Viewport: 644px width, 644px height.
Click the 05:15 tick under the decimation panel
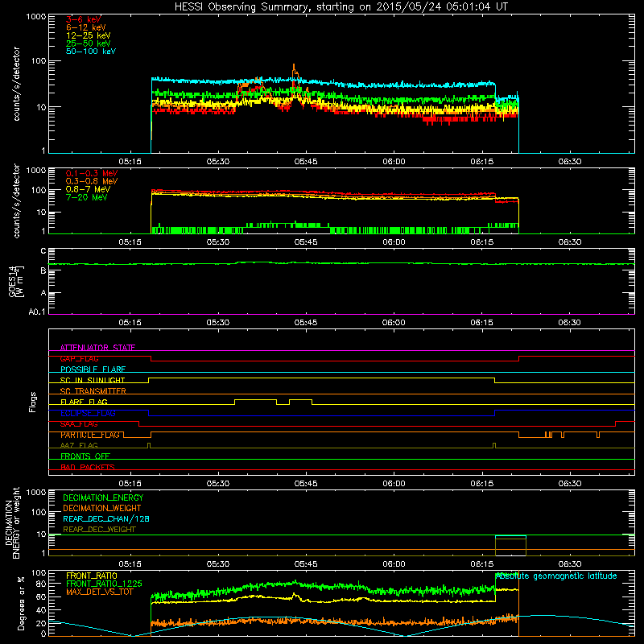pyautogui.click(x=130, y=564)
